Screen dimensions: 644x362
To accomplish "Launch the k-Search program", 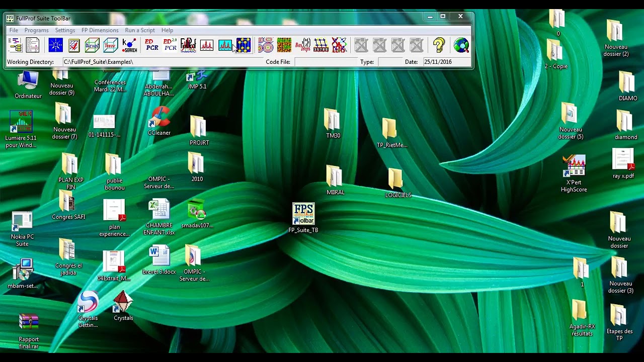I will 129,45.
